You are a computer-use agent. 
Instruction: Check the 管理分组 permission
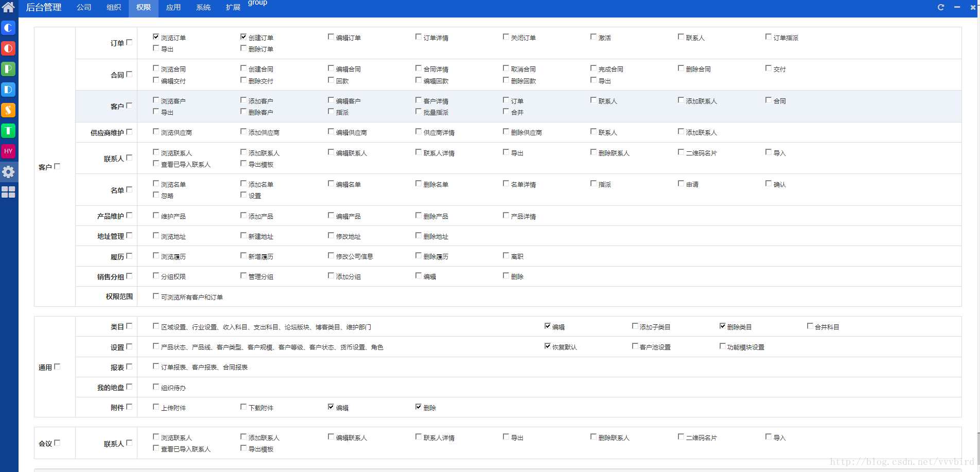pos(243,276)
